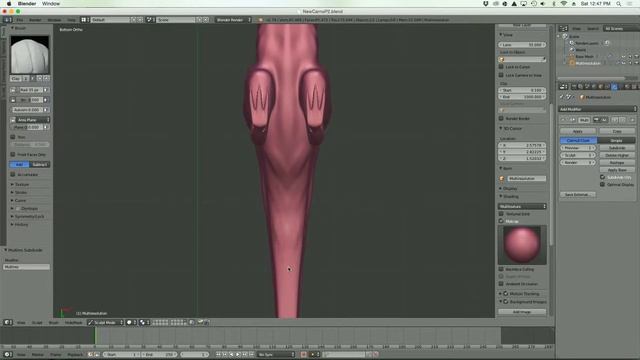The height and width of the screenshot is (360, 640).
Task: Toggle Ambient Occlusion checkbox
Action: pyautogui.click(x=501, y=284)
